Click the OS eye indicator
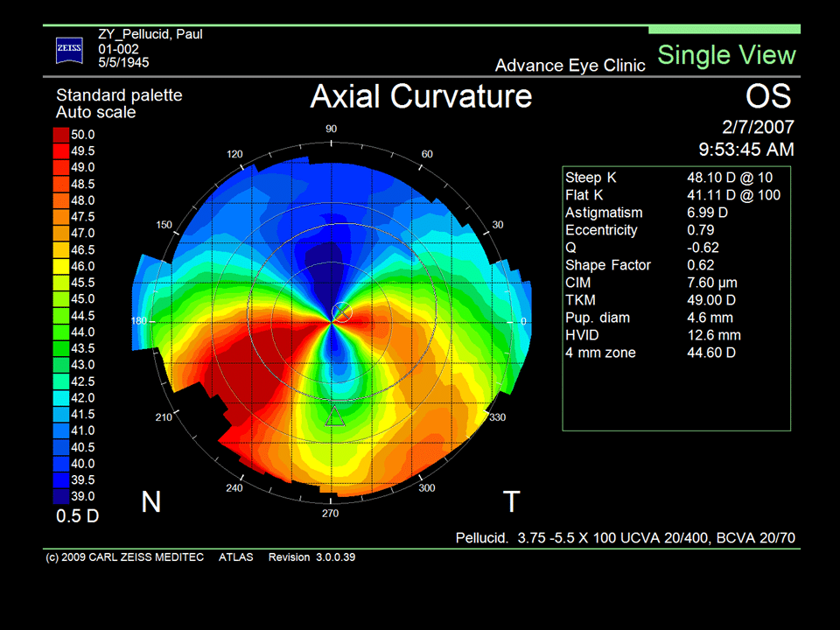840x630 pixels. pos(768,96)
